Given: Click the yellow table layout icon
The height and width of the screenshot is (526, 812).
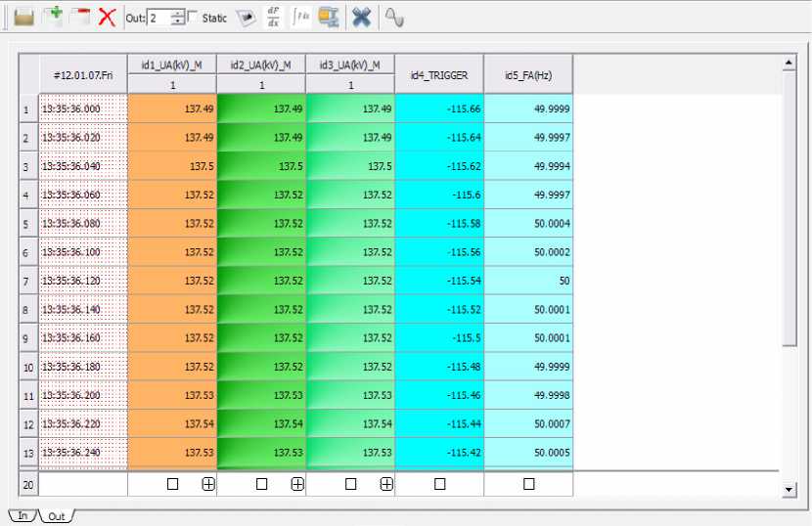Looking at the screenshot, I should click(x=329, y=17).
